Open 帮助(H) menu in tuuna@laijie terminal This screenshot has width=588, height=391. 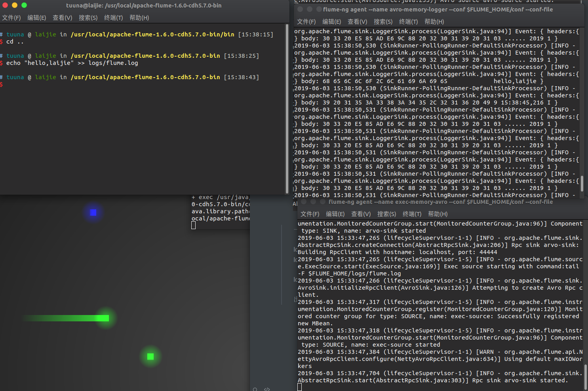pos(139,18)
